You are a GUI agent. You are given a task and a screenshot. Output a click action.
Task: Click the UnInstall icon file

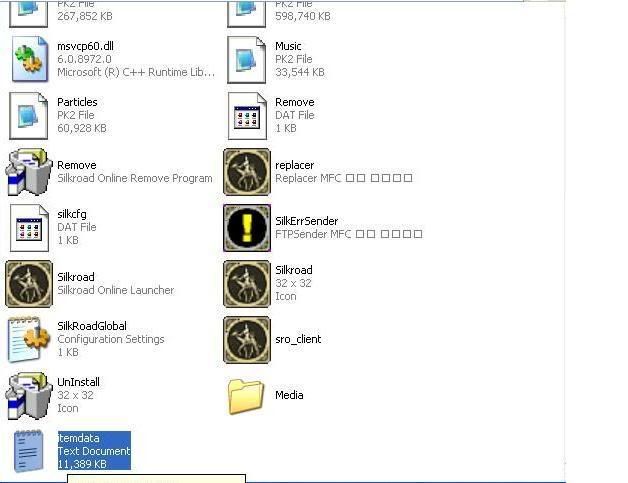pyautogui.click(x=29, y=396)
